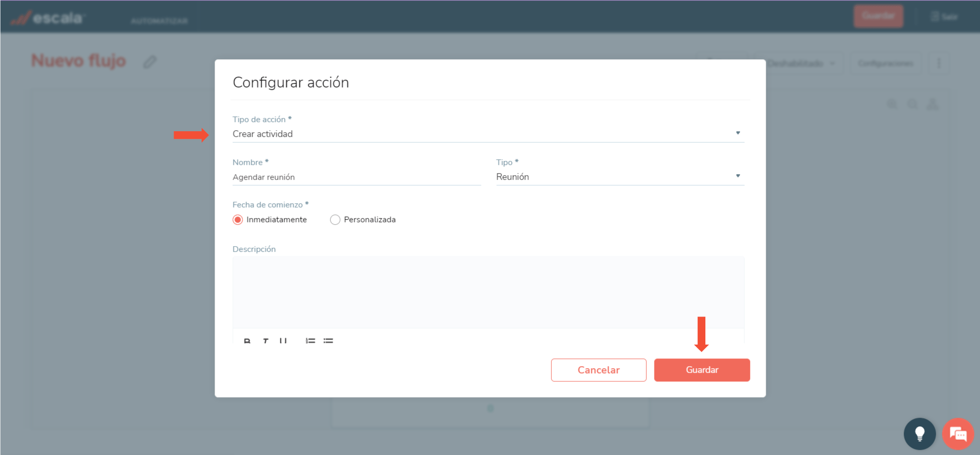Screen dimensions: 980x455
Task: Click the escala logo in the header
Action: pos(47,18)
